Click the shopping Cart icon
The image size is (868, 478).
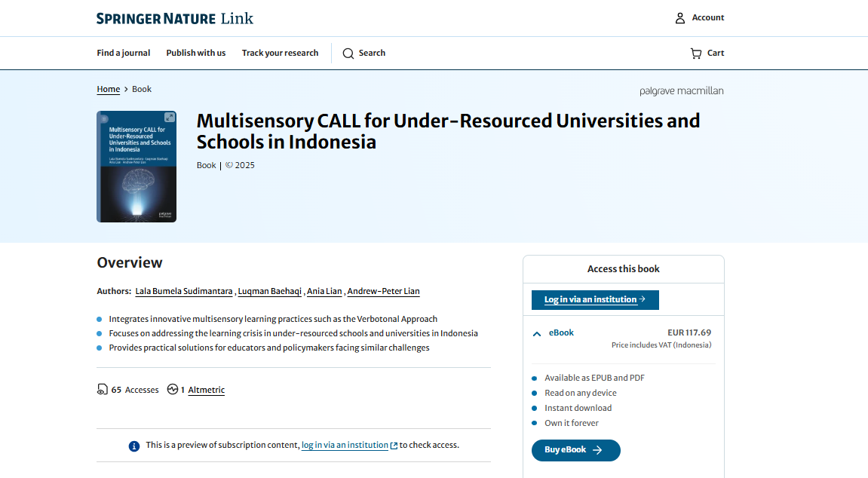(695, 54)
